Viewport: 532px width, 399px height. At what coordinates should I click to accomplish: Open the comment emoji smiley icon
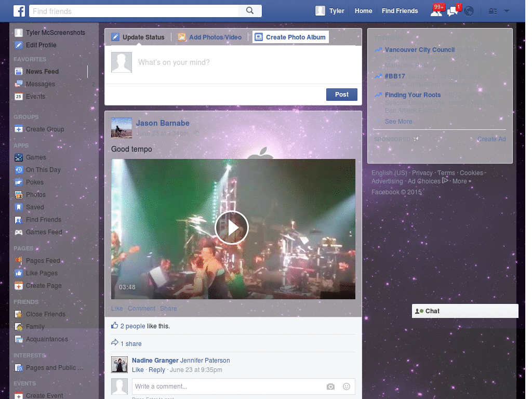pyautogui.click(x=347, y=387)
